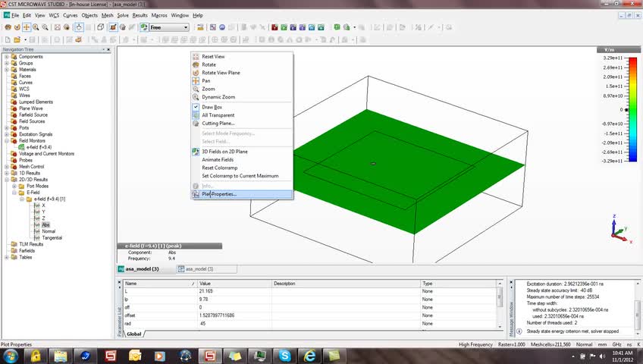This screenshot has height=364, width=643.
Task: Switch to the second asa_model (3) tab
Action: pyautogui.click(x=207, y=269)
